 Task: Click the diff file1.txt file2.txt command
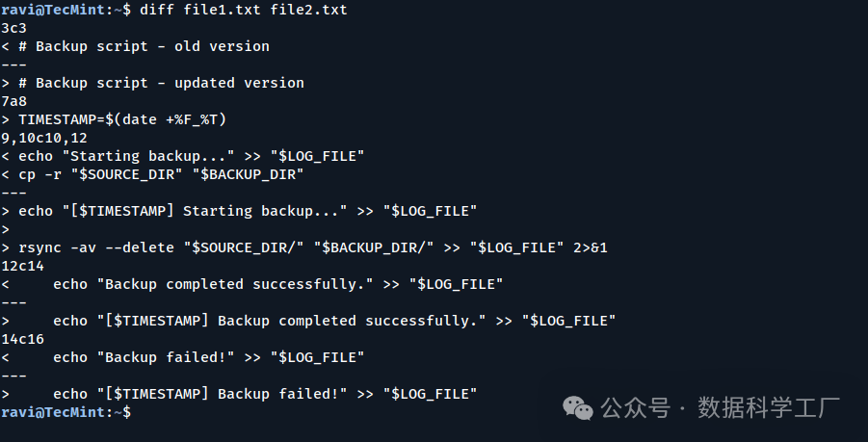(244, 10)
